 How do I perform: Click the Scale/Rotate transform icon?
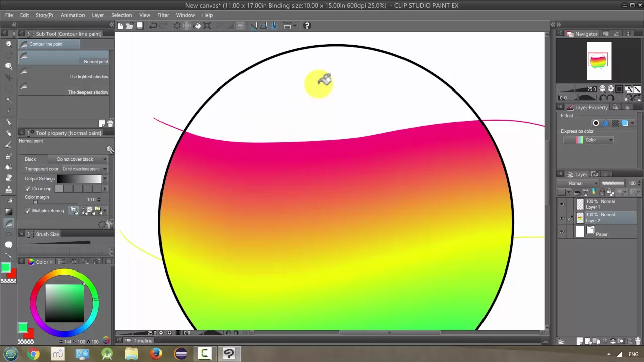click(x=207, y=26)
